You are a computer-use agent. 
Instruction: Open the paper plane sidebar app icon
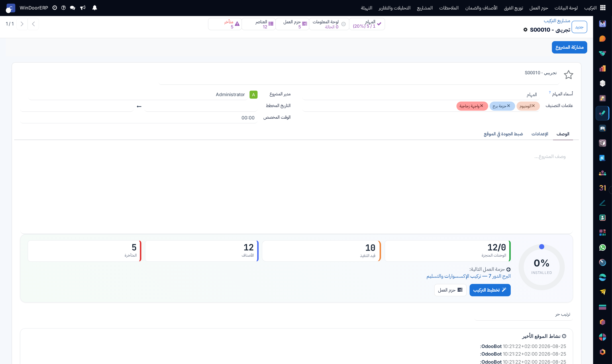pyautogui.click(x=602, y=292)
